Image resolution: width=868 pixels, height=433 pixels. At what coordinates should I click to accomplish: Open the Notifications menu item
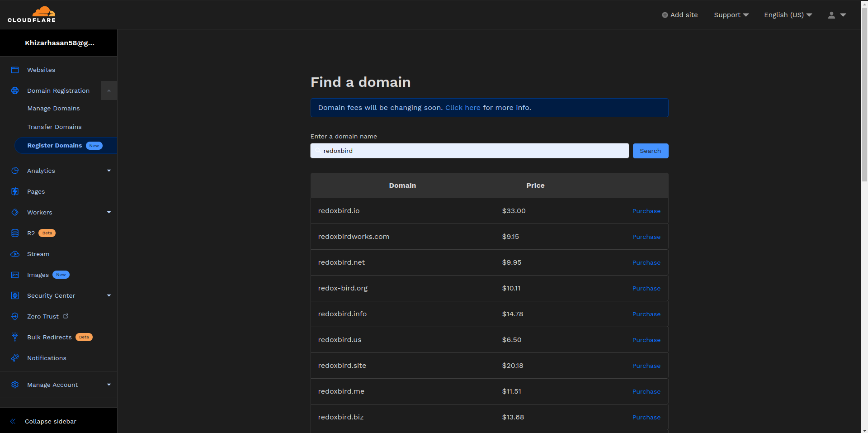click(47, 358)
